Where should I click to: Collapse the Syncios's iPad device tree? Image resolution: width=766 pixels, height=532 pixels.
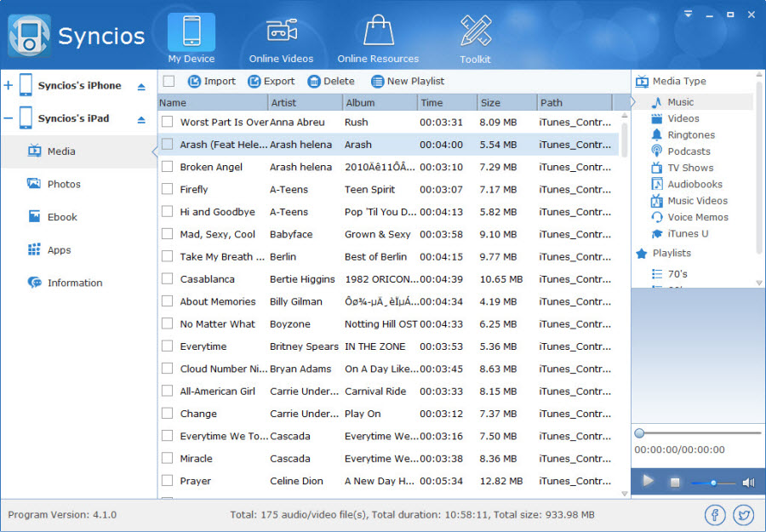9,119
